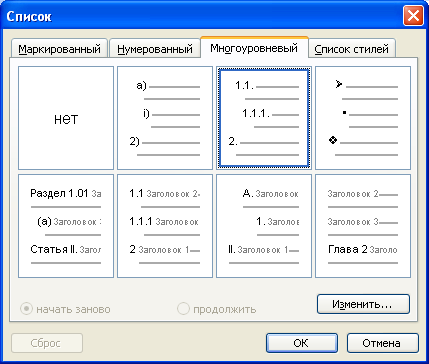
Task: Confirm with the OK button
Action: pos(302,343)
